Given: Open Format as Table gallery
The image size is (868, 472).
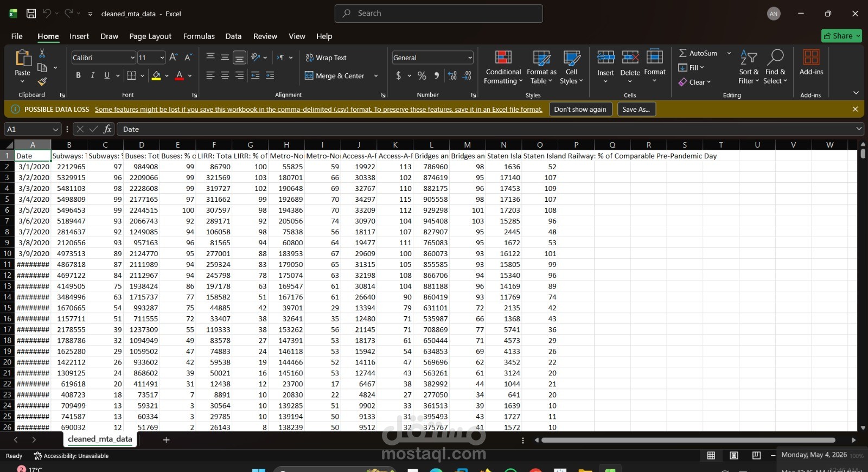Looking at the screenshot, I should (541, 67).
